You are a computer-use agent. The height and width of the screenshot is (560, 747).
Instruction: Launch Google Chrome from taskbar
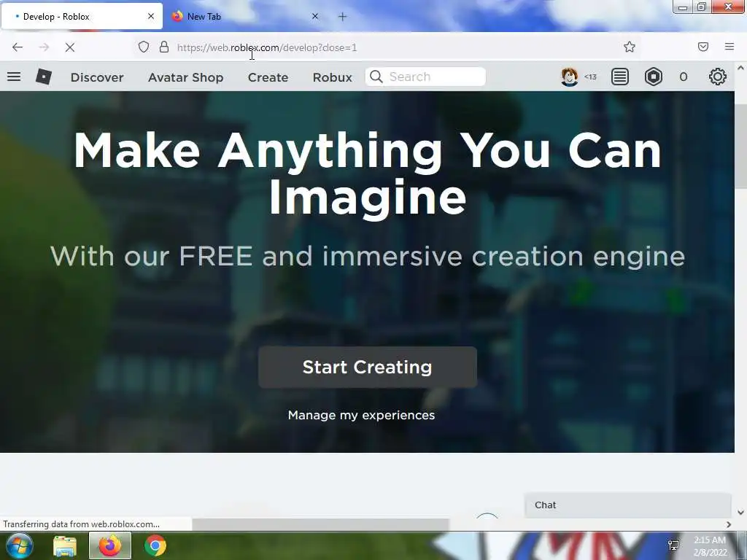point(155,545)
